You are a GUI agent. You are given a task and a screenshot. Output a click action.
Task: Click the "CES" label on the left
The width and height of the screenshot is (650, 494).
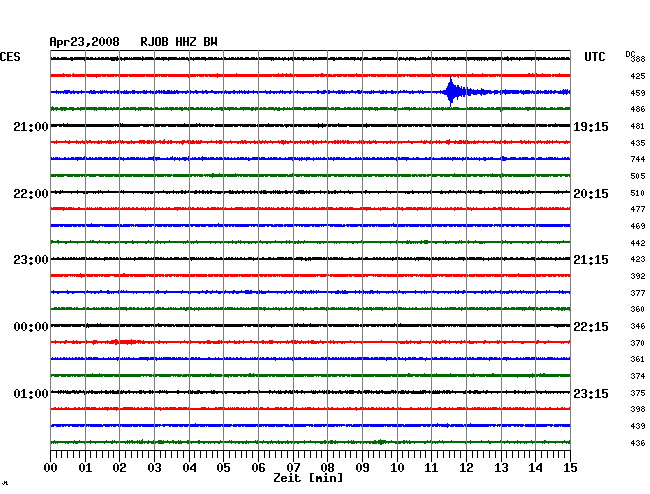pyautogui.click(x=10, y=57)
